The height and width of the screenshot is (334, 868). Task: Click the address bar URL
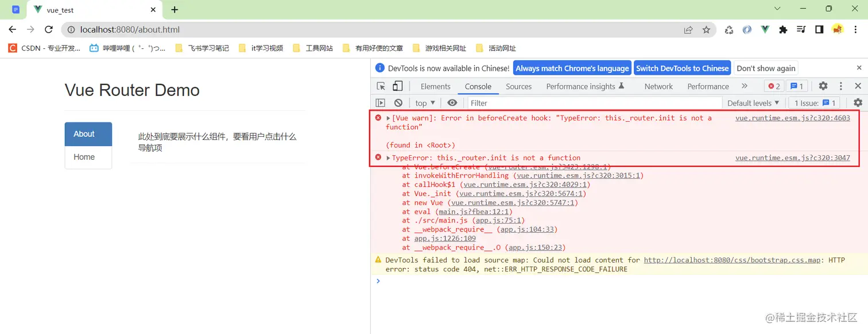tap(130, 29)
